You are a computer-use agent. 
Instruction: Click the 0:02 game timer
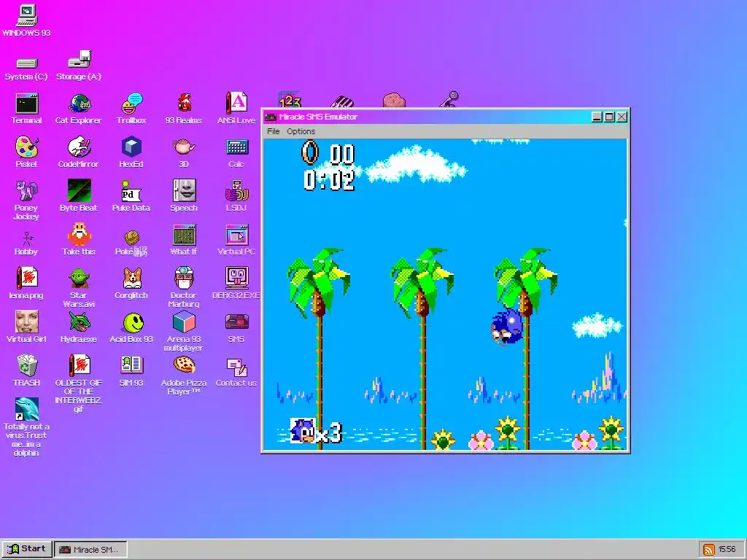click(x=329, y=181)
